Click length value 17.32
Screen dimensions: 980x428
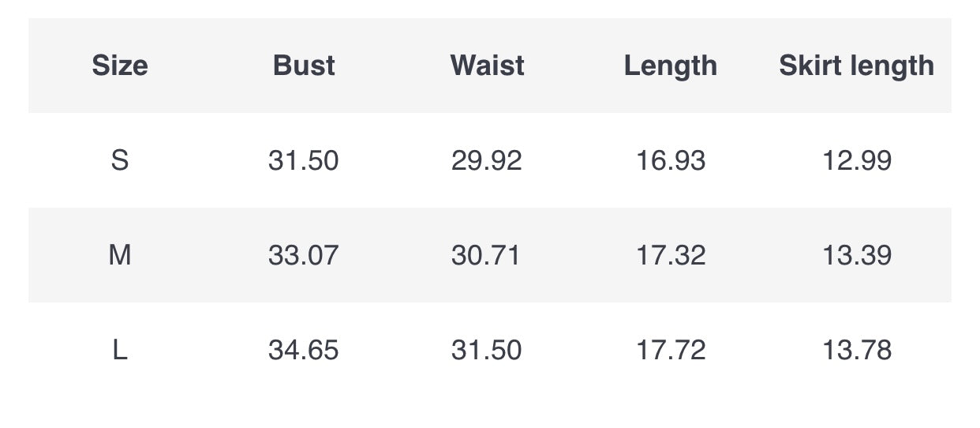click(x=671, y=255)
